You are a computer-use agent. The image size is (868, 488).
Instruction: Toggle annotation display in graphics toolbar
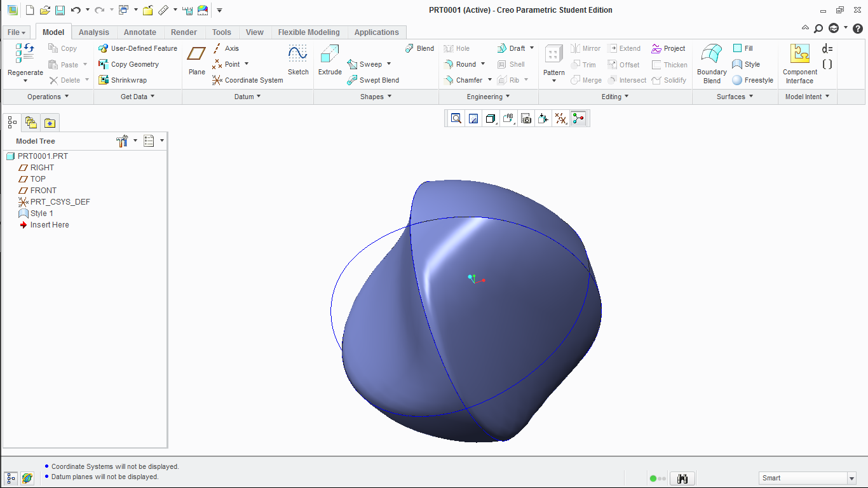point(508,118)
